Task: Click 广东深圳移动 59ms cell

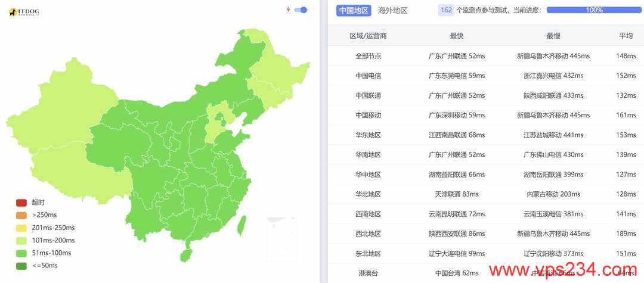Action: click(x=456, y=115)
